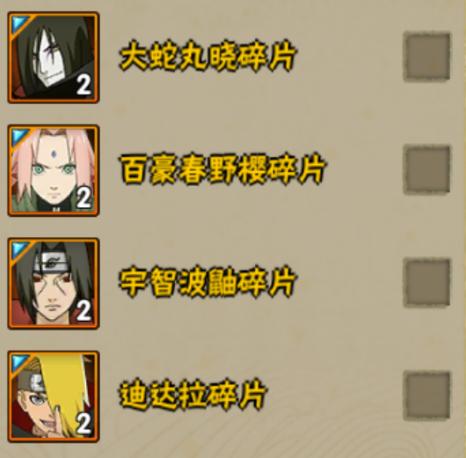Tick the checkbox for 百豪春野樱碎片
This screenshot has height=458, width=466.
click(427, 170)
